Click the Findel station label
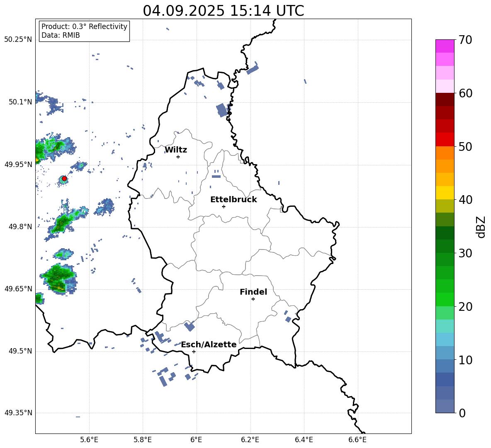Viewport: 491px width, 448px height. pyautogui.click(x=253, y=292)
